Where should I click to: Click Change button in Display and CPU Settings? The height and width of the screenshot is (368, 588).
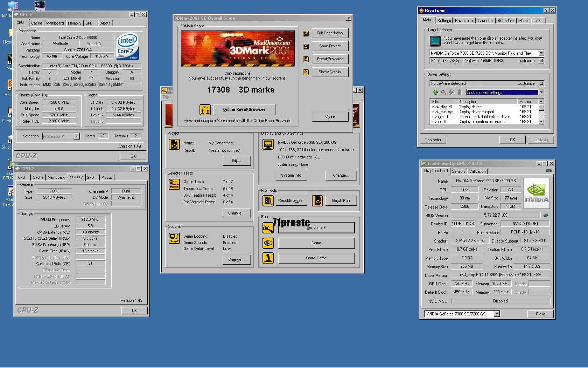point(341,175)
